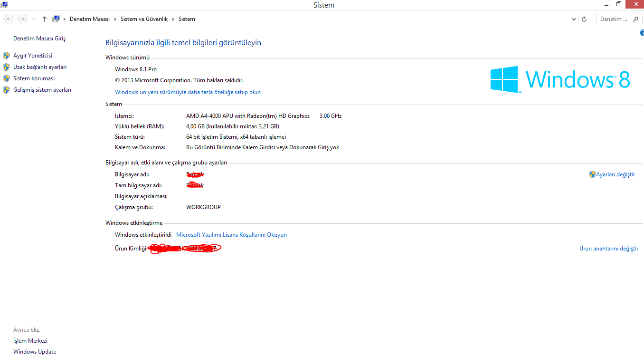Open Sistem ve Güvenlik breadcrumb

(x=145, y=19)
